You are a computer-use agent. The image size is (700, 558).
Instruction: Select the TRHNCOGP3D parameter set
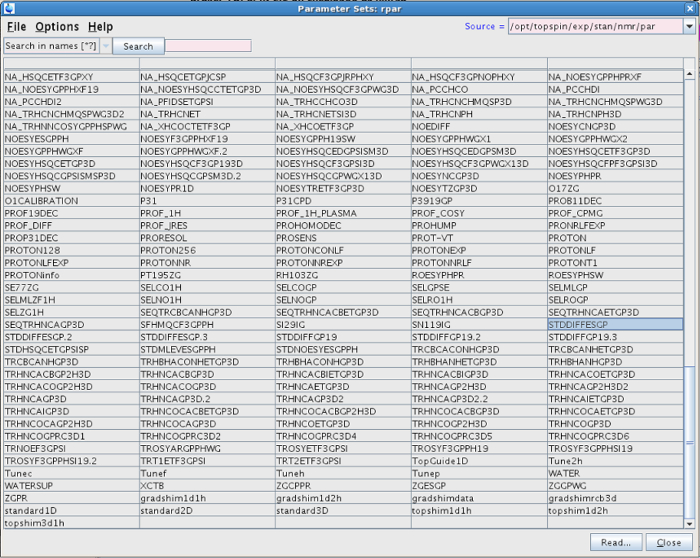615,424
